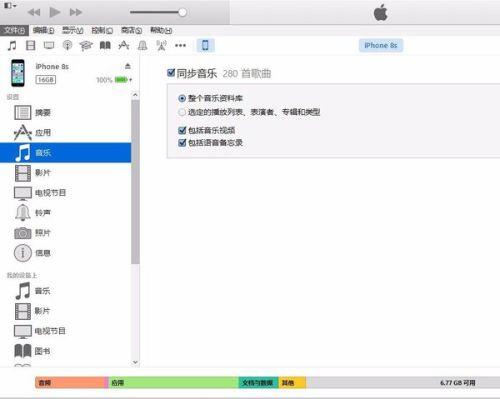500x399 pixels.
Task: Switch to TV shows toolbar icon
Action: pos(49,45)
